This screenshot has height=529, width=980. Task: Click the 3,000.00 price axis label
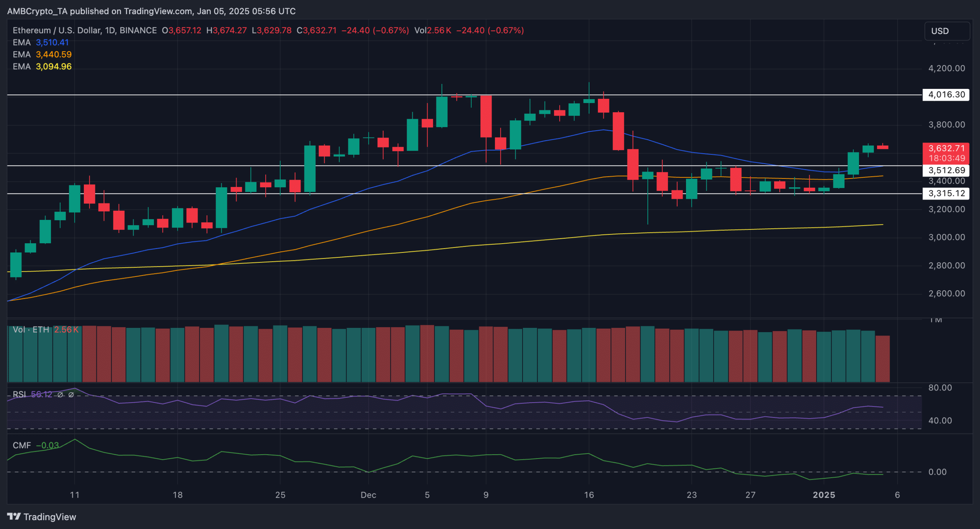pos(947,237)
